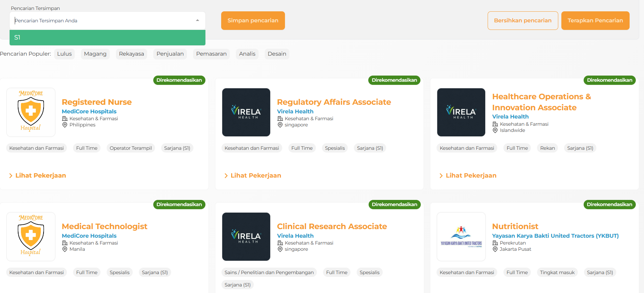
Task: Open Yayasan Karya Bakti United Tractors company link
Action: click(x=555, y=236)
